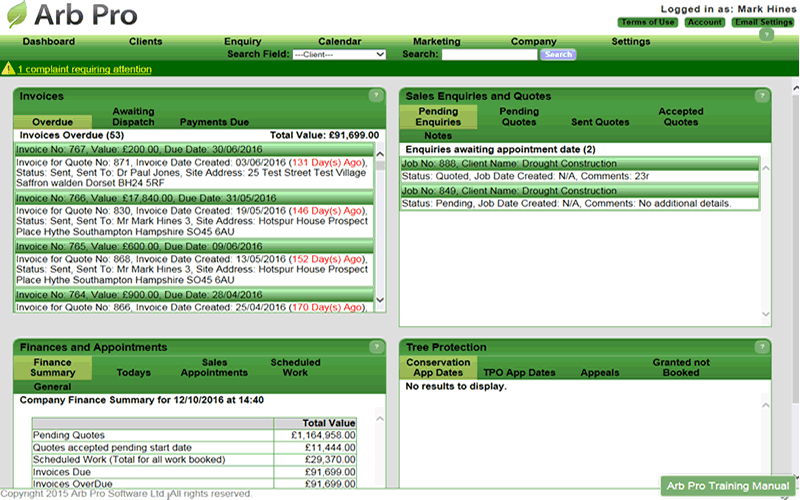
Task: Open the complaint requiring attention link
Action: click(84, 69)
